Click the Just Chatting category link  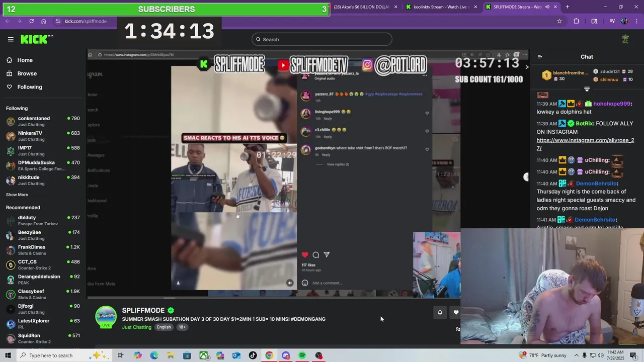136,327
